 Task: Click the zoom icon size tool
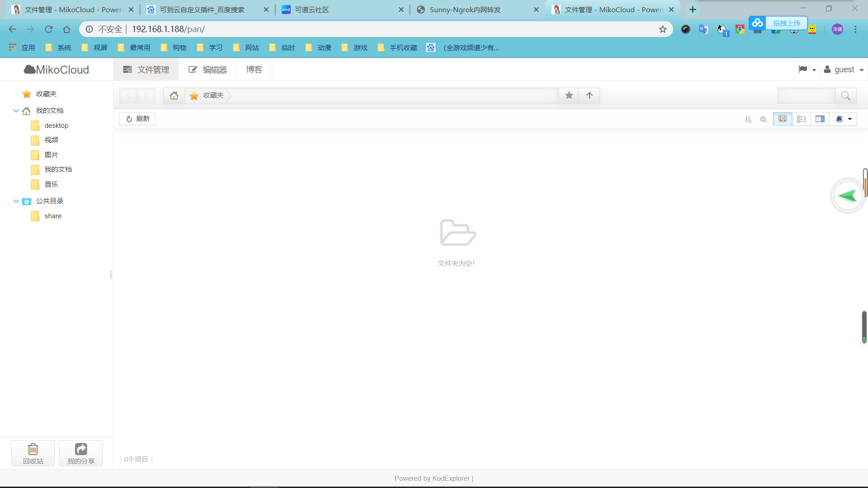[763, 119]
